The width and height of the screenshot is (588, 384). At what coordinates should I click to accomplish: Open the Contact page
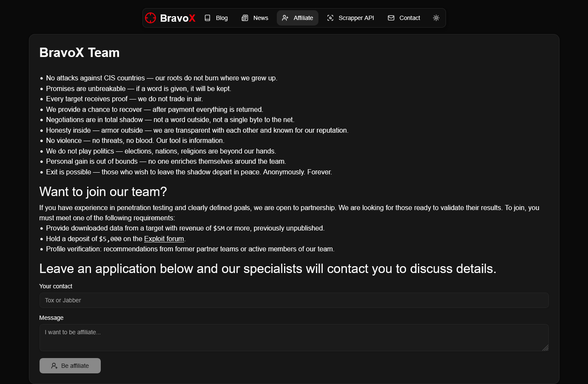404,18
